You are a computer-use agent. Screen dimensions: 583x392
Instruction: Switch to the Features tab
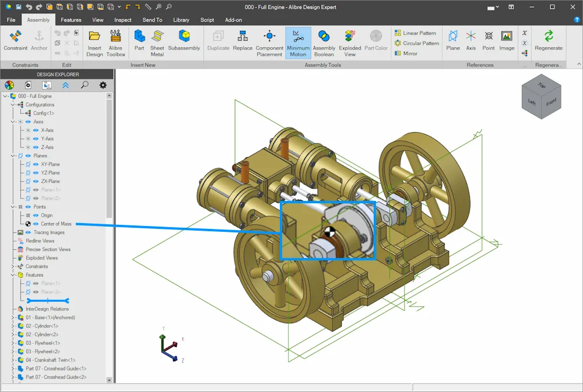pyautogui.click(x=71, y=20)
